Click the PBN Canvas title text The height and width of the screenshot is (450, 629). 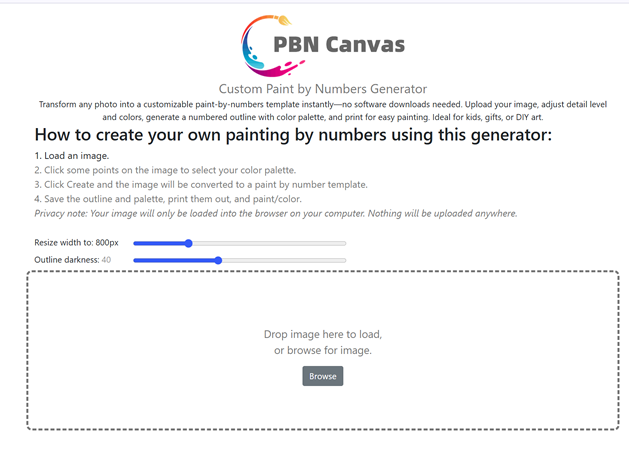[x=339, y=44]
